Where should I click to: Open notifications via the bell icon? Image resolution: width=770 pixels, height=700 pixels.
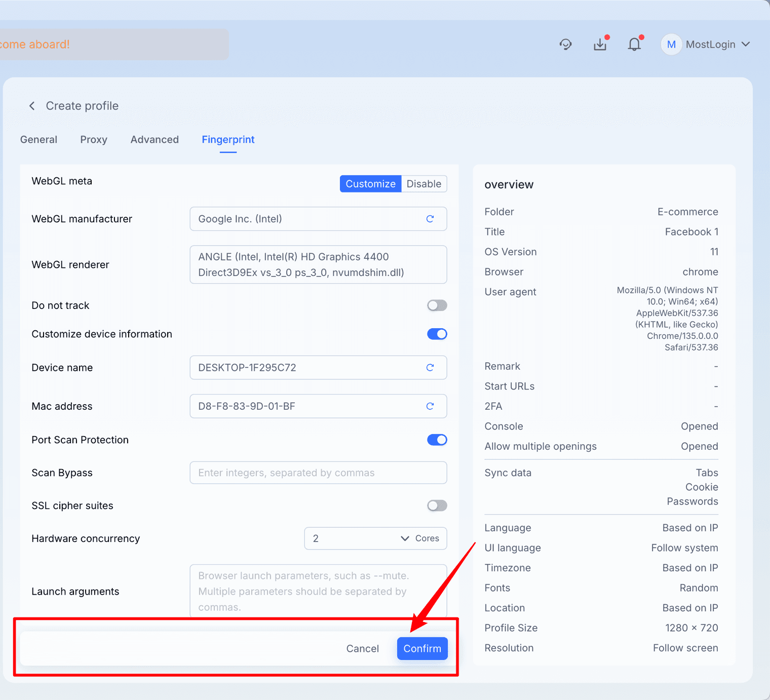click(x=634, y=44)
